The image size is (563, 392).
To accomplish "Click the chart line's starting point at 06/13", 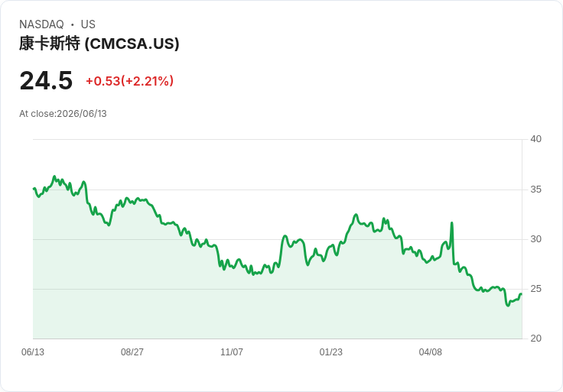I will [x=34, y=189].
